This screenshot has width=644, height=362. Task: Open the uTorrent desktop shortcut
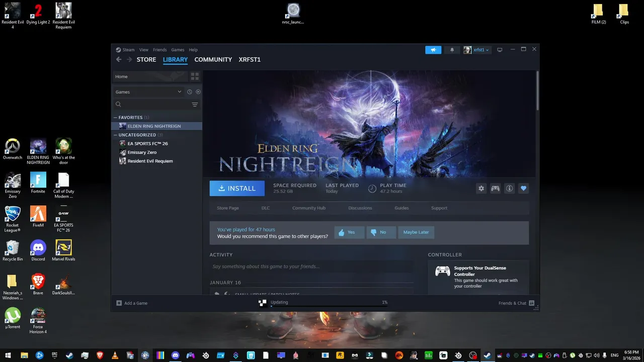point(13,318)
